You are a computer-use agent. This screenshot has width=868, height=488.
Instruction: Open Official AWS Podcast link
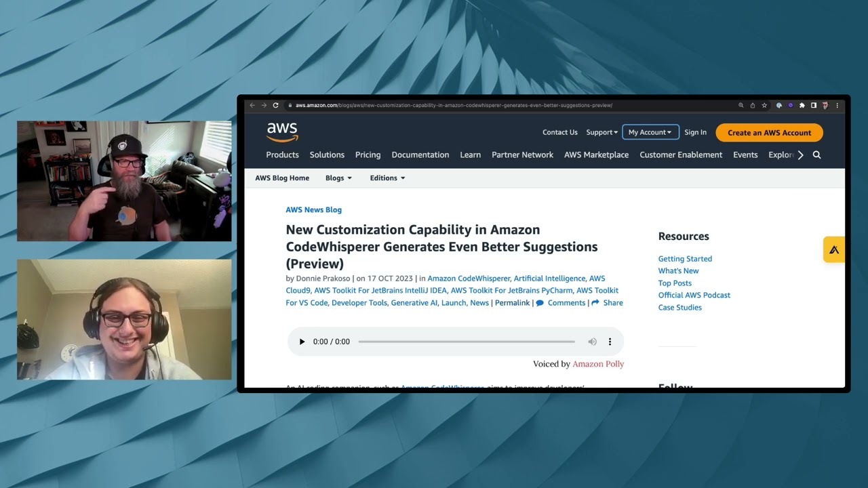point(694,296)
